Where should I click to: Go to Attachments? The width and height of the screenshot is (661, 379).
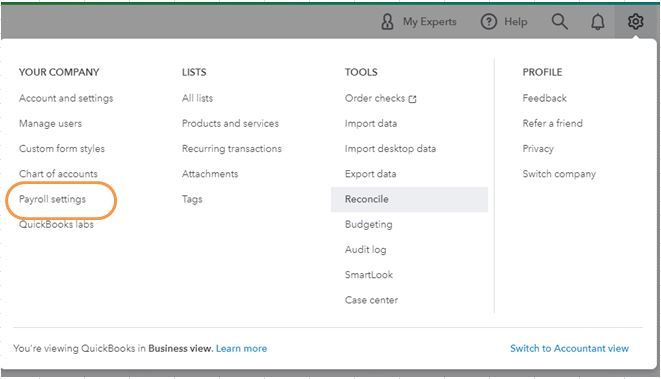(210, 174)
